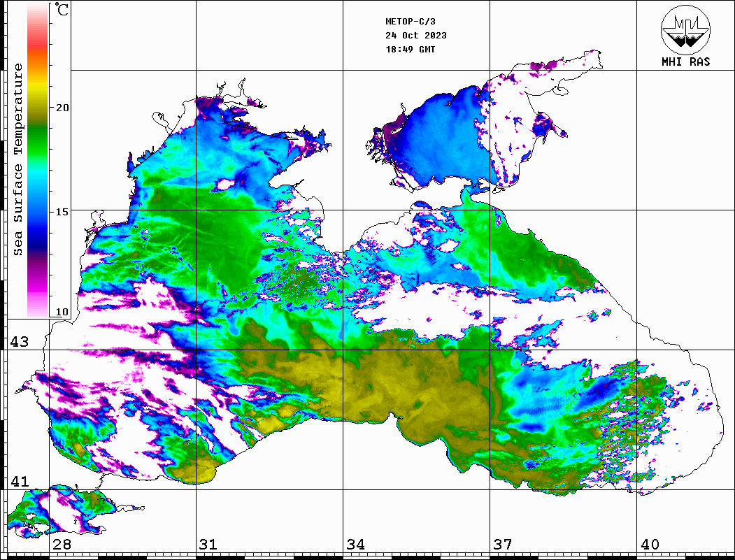This screenshot has height=560, width=735.
Task: Click the latitude label 43
Action: click(x=19, y=342)
